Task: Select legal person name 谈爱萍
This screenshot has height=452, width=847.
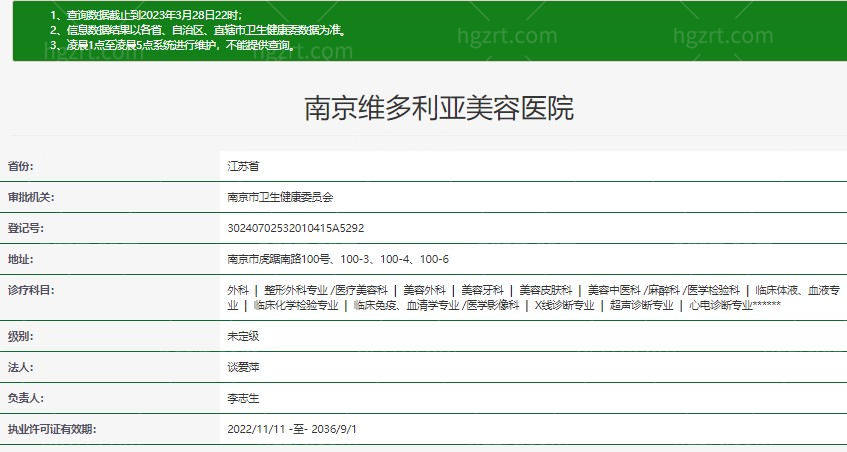Action: pyautogui.click(x=243, y=367)
